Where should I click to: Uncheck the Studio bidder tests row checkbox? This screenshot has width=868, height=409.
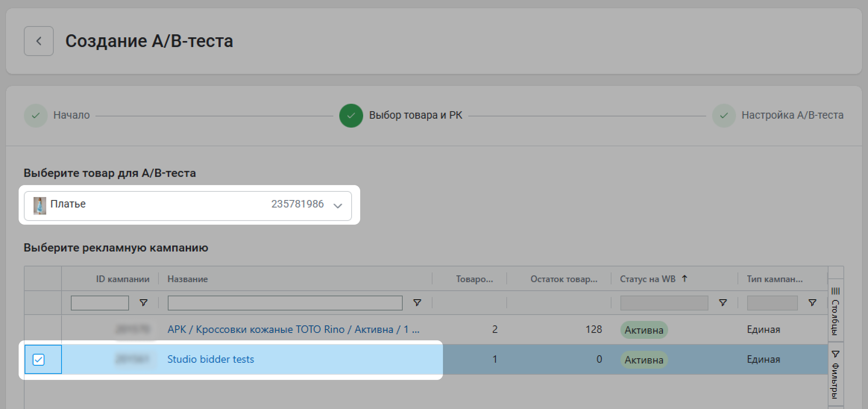point(39,360)
